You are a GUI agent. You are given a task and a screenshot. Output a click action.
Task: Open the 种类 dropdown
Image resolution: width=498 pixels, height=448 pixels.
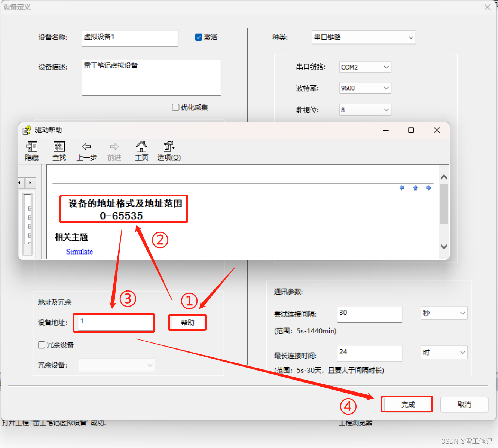[x=364, y=37]
